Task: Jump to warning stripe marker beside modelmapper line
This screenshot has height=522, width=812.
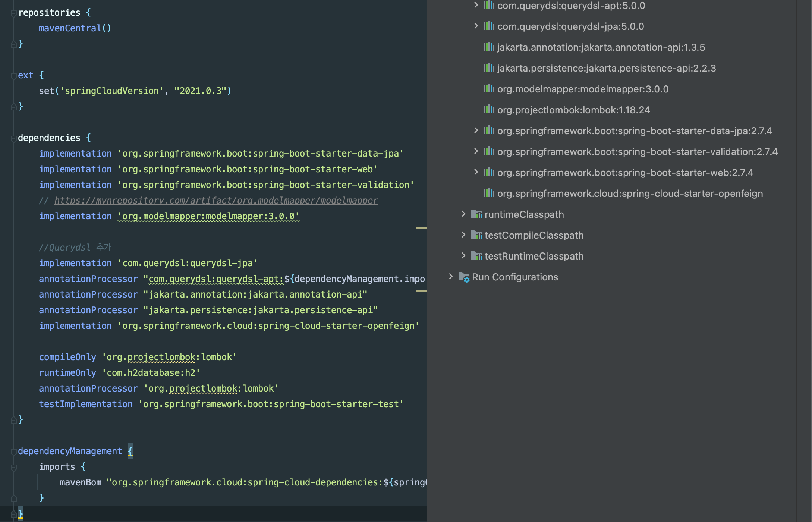Action: [x=421, y=228]
